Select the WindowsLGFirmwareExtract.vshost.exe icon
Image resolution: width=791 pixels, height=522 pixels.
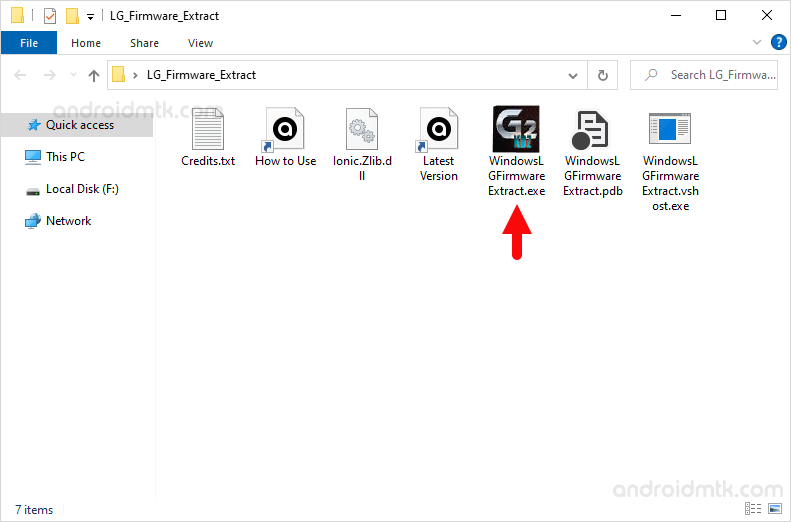pyautogui.click(x=669, y=128)
